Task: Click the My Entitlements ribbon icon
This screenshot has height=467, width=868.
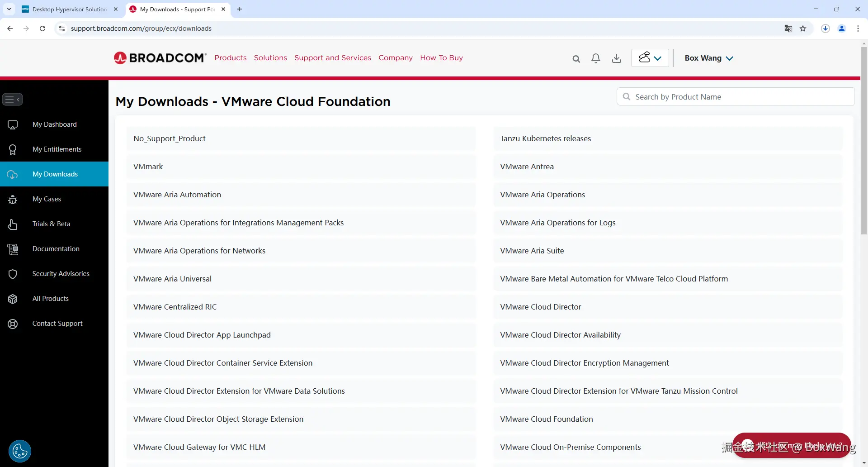Action: coord(13,149)
